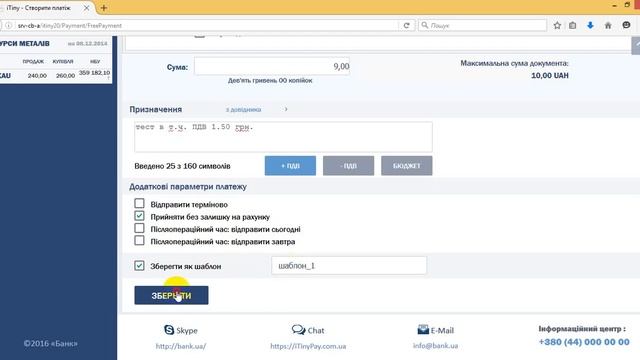Click the Курси металів header in the sidebar

(x=24, y=43)
